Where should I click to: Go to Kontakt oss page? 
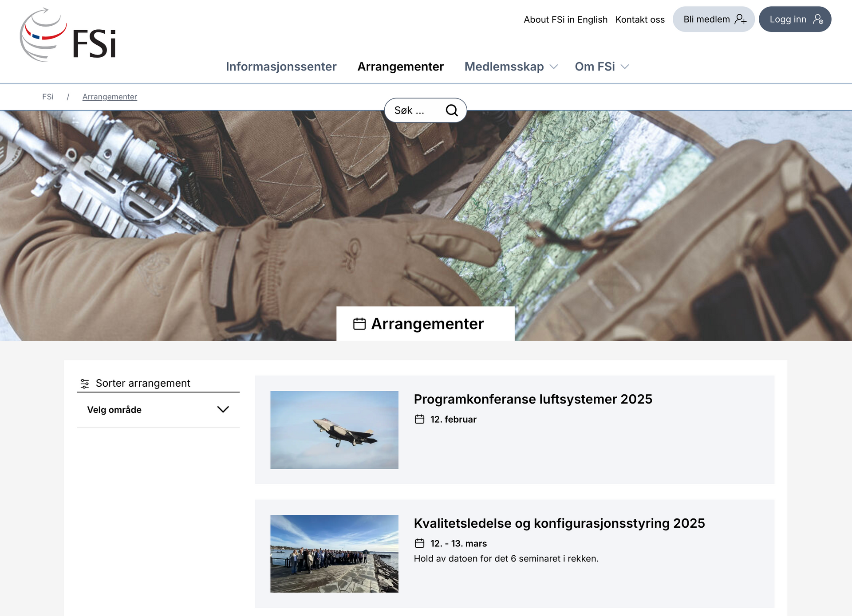pyautogui.click(x=639, y=20)
